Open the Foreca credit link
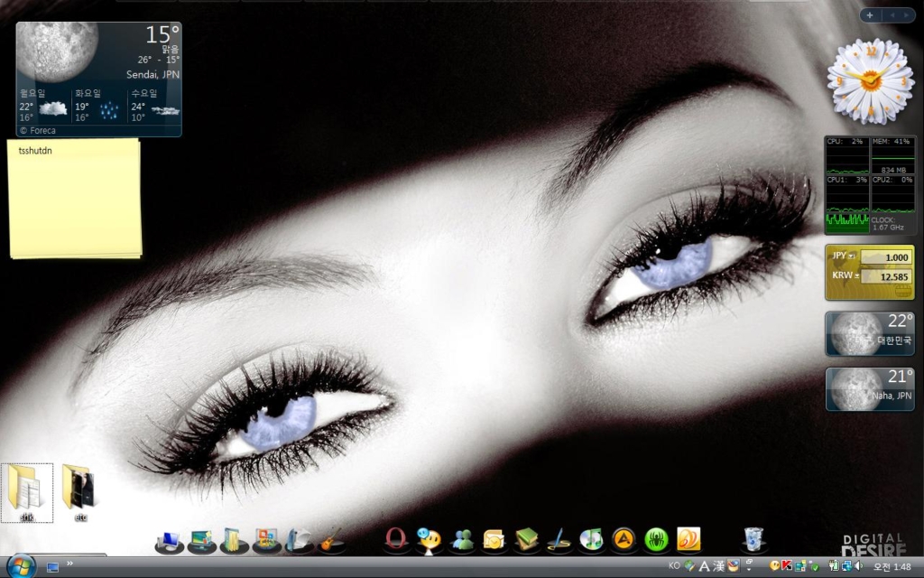924x578 pixels. coord(38,130)
